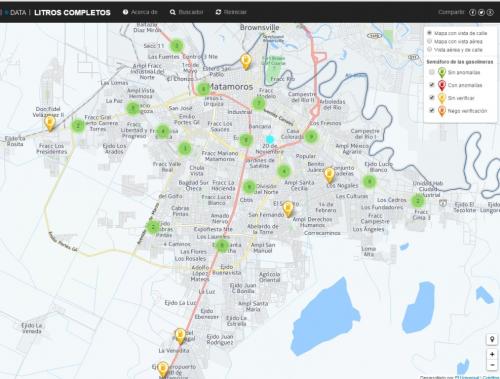Image resolution: width=500 pixels, height=379 pixels.
Task: Select Mapa con vista aérea
Action: coord(430,41)
